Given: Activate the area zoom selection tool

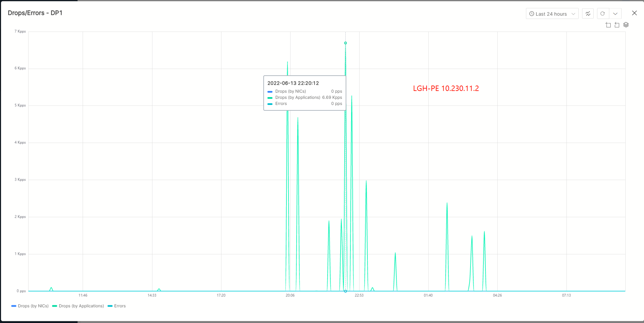Looking at the screenshot, I should pos(608,25).
